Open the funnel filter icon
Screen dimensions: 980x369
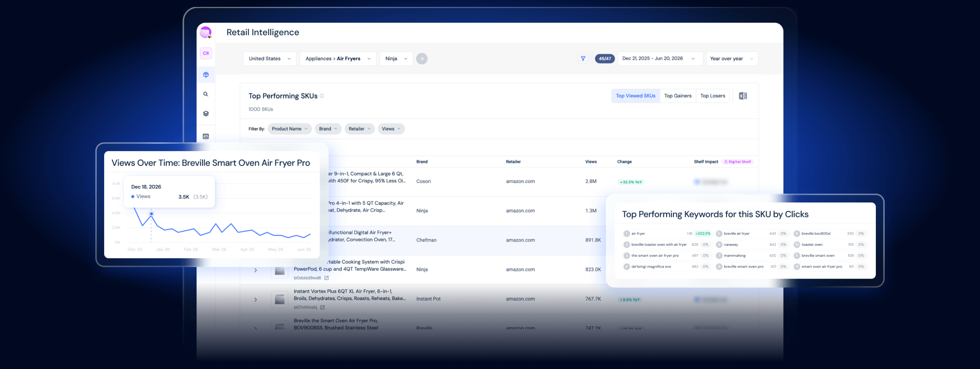pos(583,59)
